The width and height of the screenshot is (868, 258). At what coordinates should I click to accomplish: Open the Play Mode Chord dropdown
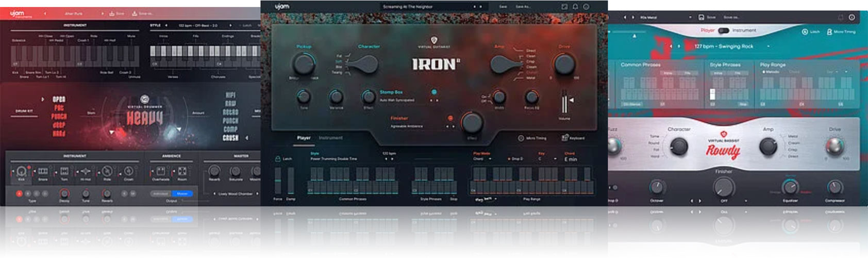[483, 159]
